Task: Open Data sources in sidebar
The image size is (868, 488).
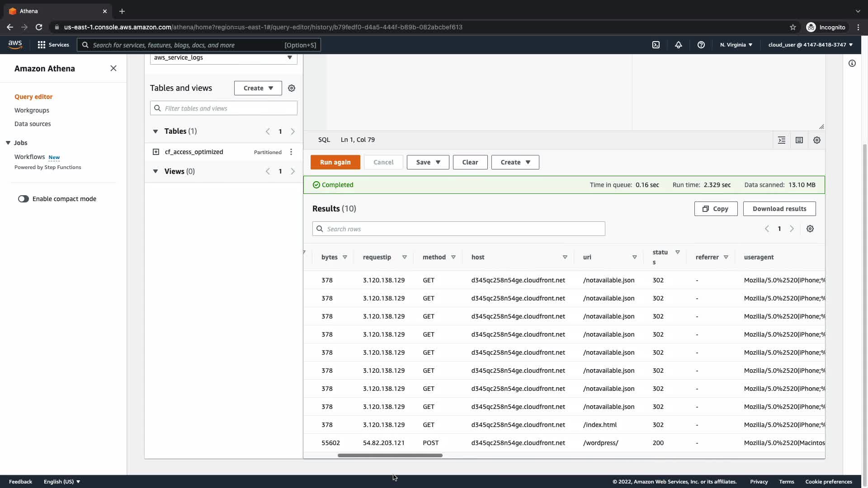Action: [x=33, y=124]
